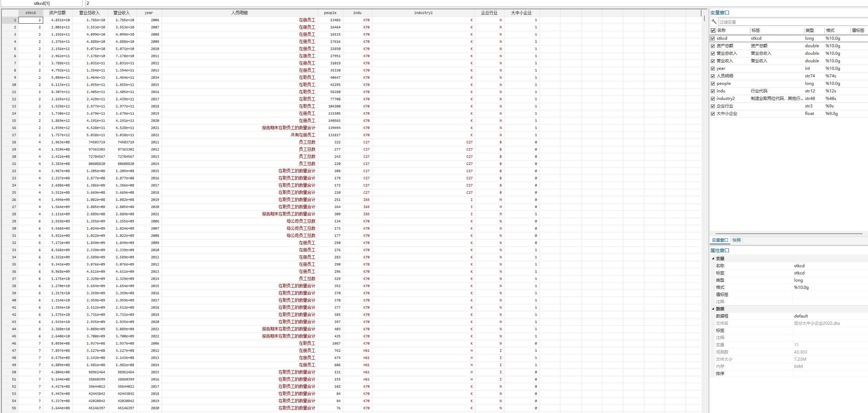The width and height of the screenshot is (868, 413).
Task: Click the 类型 column header in the variables list
Action: [x=809, y=30]
